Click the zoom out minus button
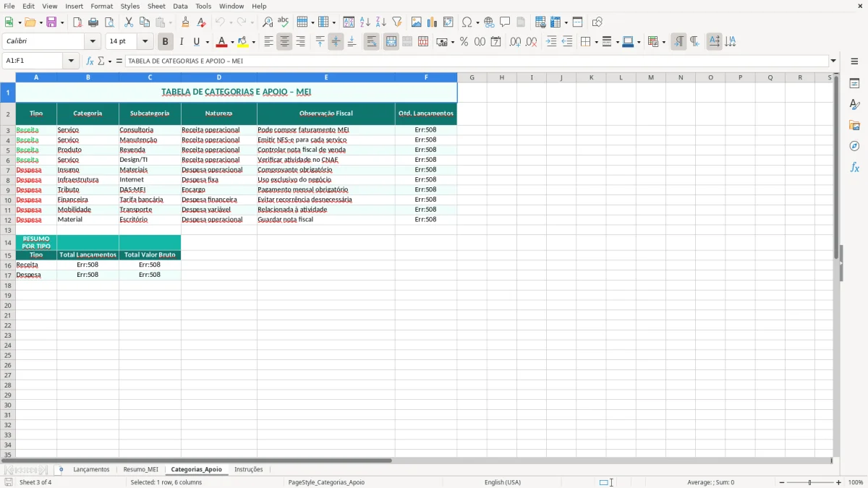 click(x=782, y=482)
